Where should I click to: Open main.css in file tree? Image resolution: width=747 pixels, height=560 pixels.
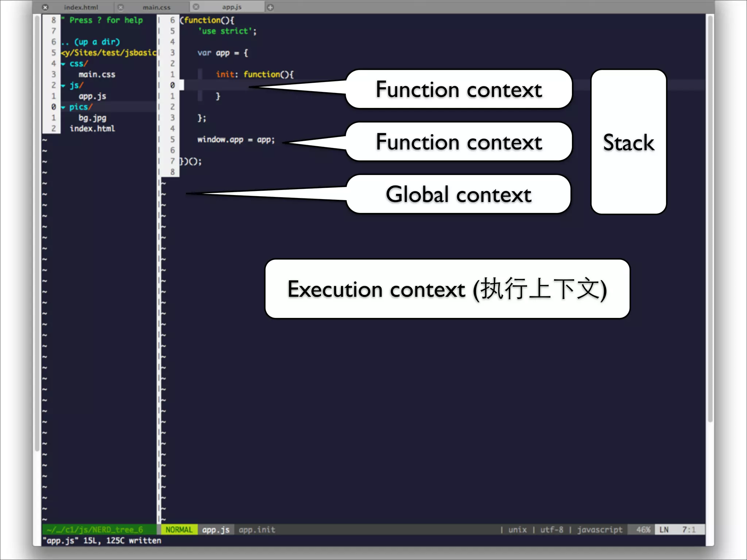click(97, 75)
